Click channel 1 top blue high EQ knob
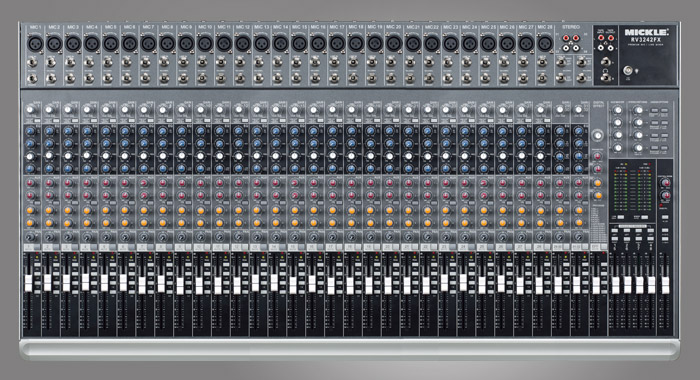700x380 pixels. point(30,131)
